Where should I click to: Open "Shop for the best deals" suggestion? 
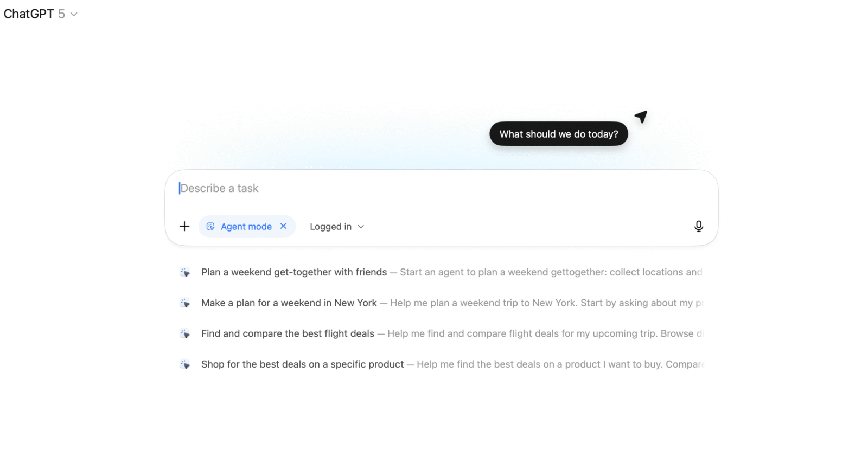(302, 365)
